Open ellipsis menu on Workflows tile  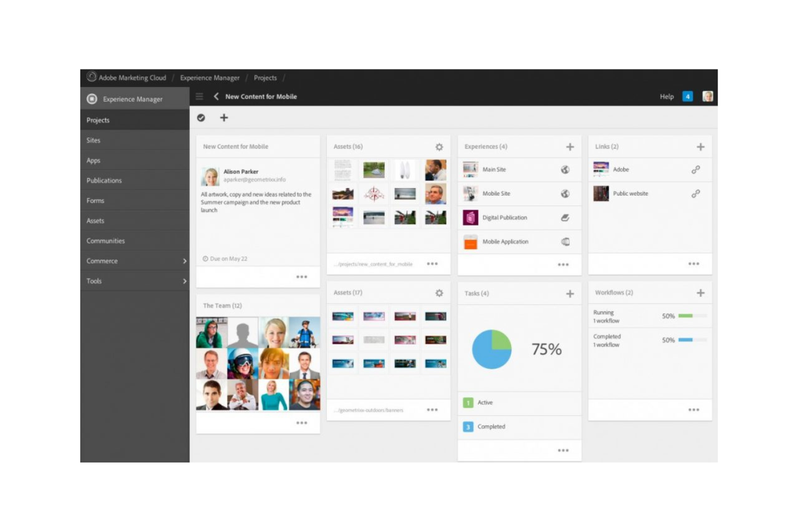point(693,410)
